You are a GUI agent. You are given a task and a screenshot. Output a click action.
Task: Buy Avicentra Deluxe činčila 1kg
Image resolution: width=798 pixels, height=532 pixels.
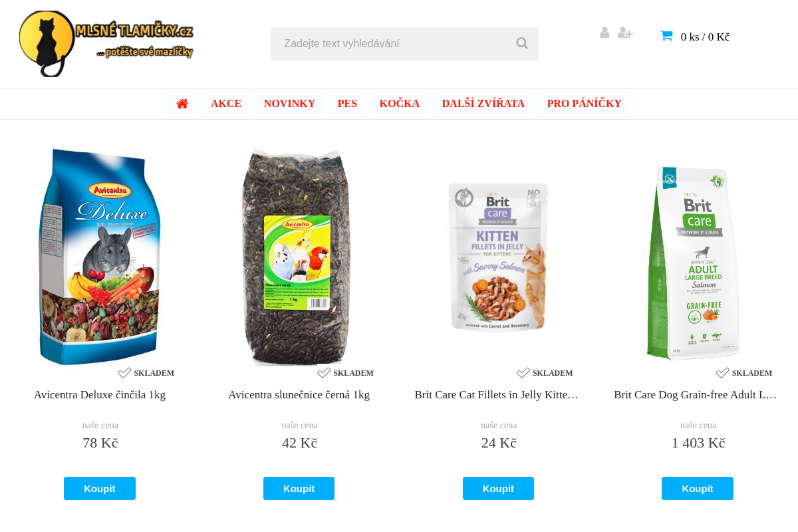100,489
